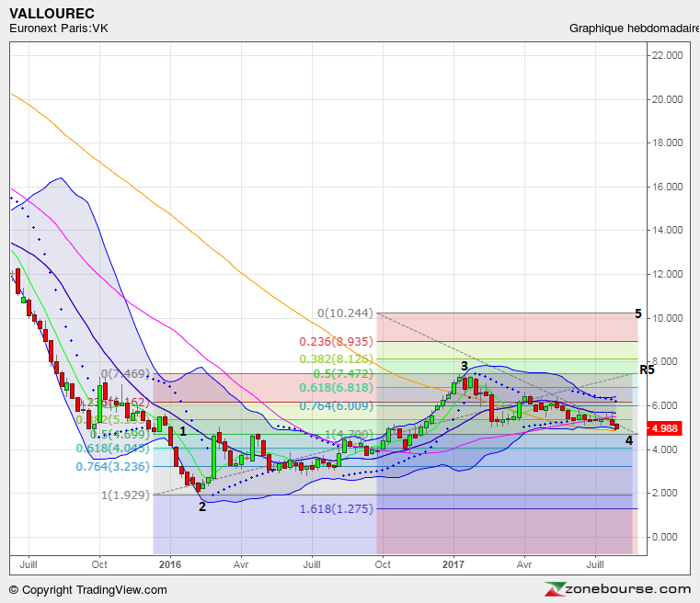Click the 22.000 price axis label
This screenshot has height=603, width=700.
coord(667,55)
